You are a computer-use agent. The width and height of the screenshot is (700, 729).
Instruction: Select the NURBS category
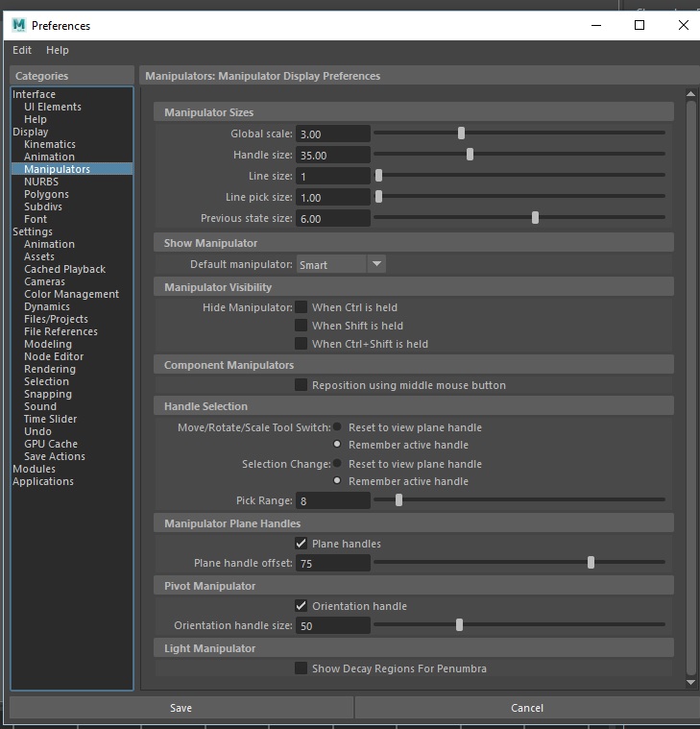pyautogui.click(x=41, y=182)
